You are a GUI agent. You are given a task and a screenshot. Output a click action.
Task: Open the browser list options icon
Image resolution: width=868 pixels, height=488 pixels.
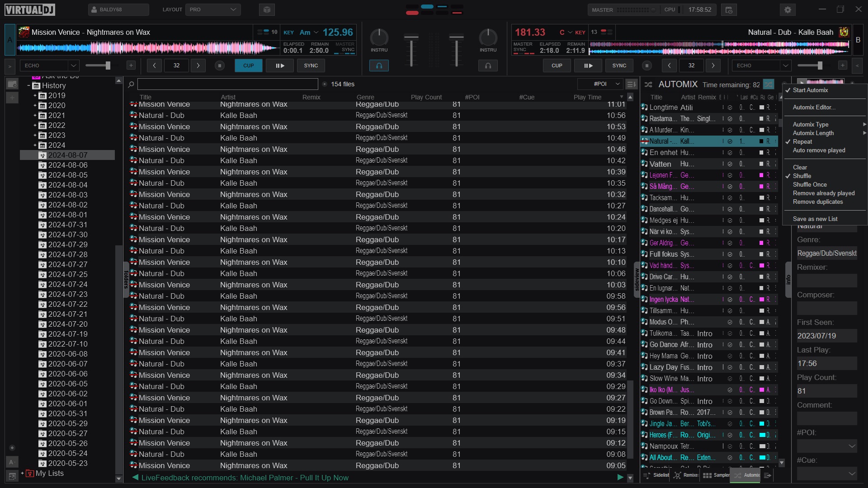click(x=631, y=84)
